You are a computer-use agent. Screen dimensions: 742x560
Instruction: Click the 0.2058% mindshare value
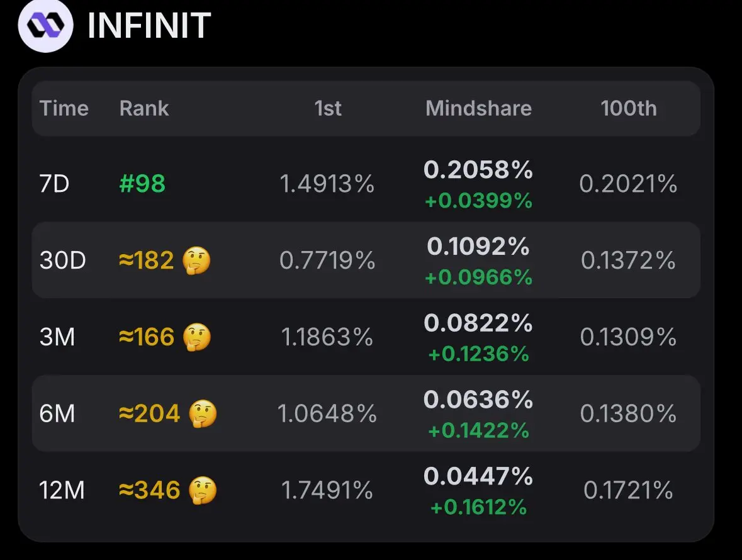click(478, 169)
